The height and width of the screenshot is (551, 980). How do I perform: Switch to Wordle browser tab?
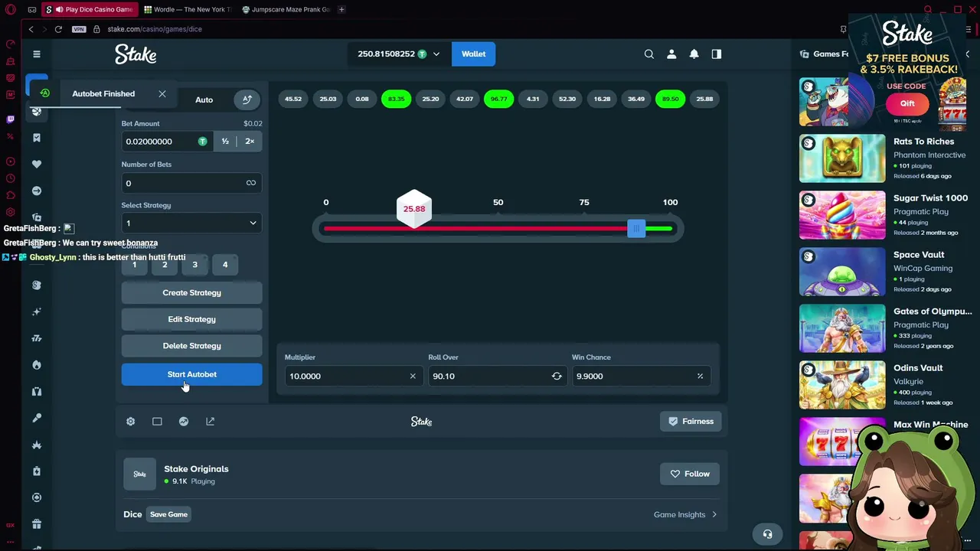188,10
